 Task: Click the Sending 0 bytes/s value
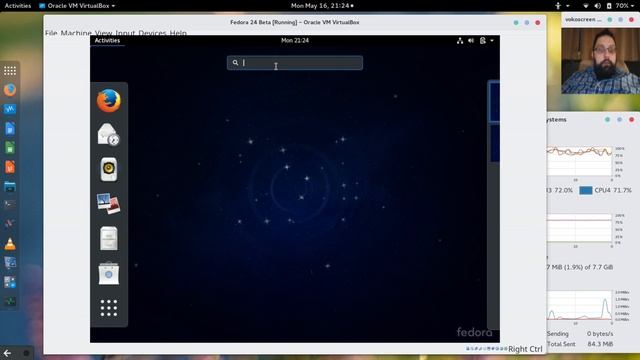pyautogui.click(x=600, y=334)
